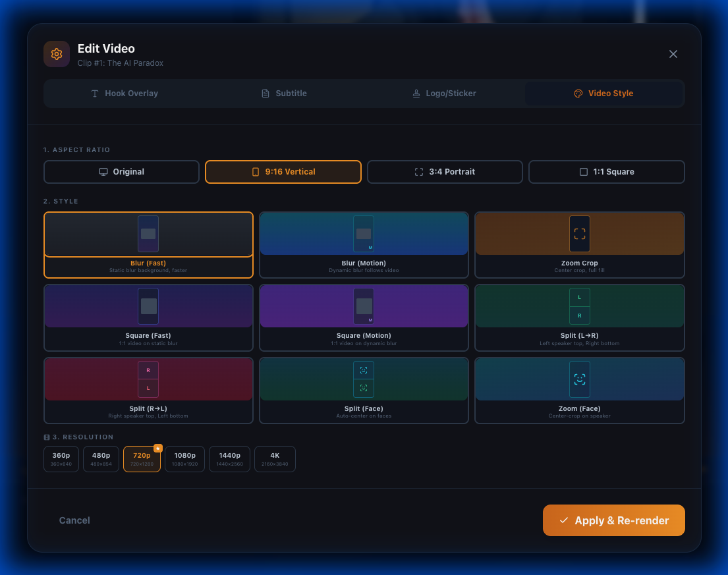Viewport: 728px width, 575px height.
Task: Click the Cancel button
Action: (74, 520)
